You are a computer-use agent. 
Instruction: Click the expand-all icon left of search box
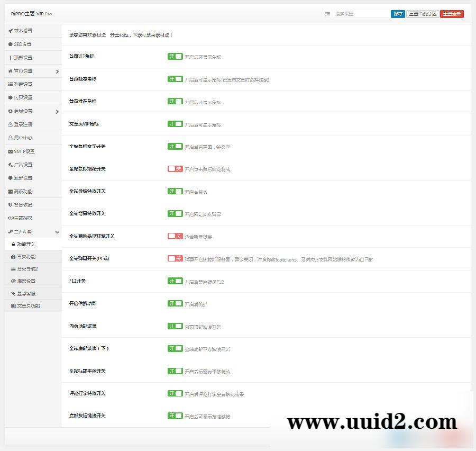pos(328,14)
